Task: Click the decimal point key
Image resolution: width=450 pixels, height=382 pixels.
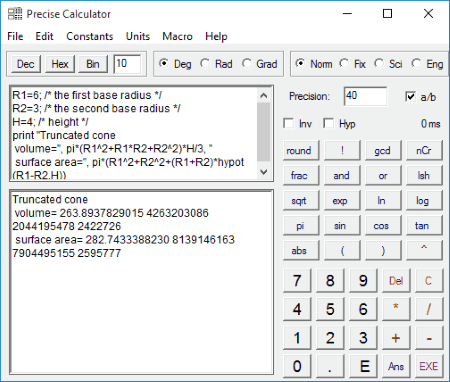Action: tap(330, 366)
